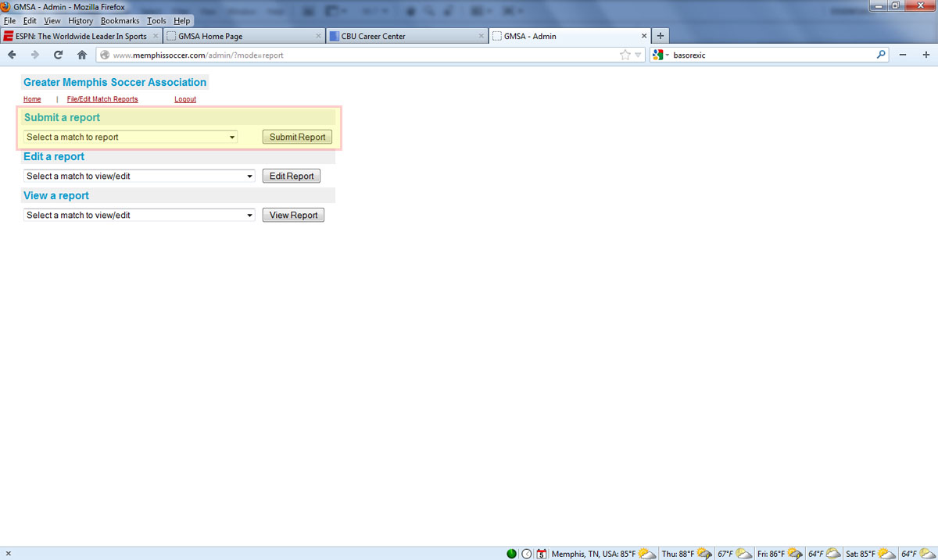Click the calendar icon in status bar
This screenshot has width=938, height=560.
(541, 554)
